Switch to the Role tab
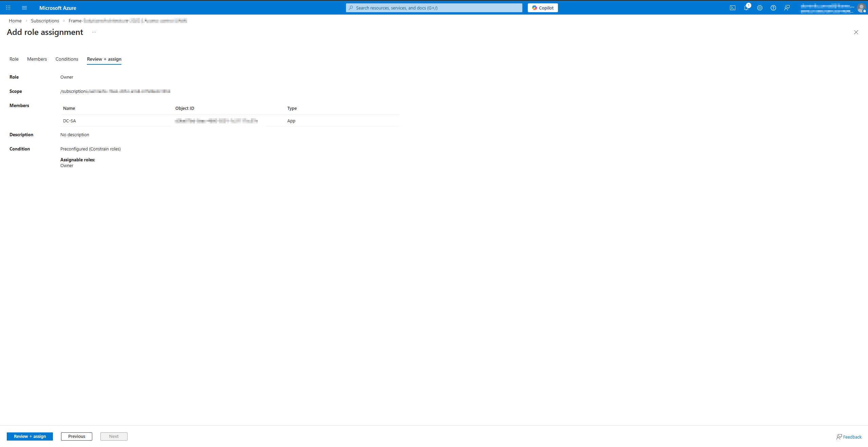The width and height of the screenshot is (868, 447). [x=14, y=59]
